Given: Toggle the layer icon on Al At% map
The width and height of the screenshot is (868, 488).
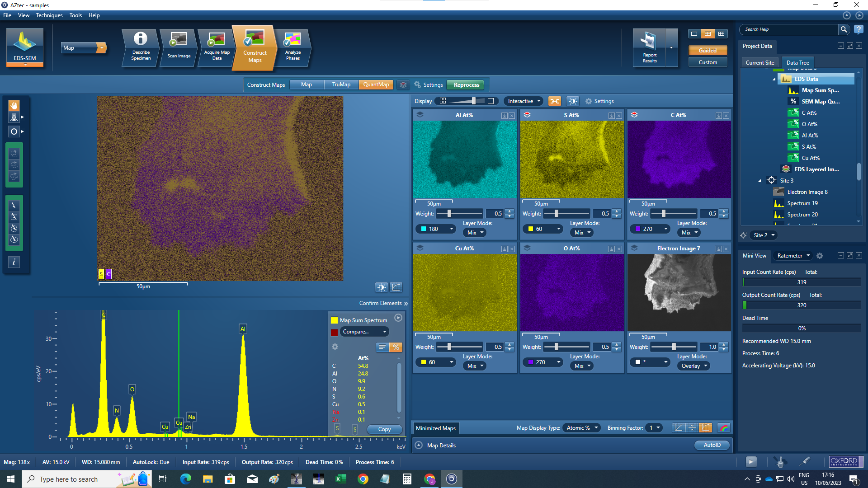Looking at the screenshot, I should point(420,115).
